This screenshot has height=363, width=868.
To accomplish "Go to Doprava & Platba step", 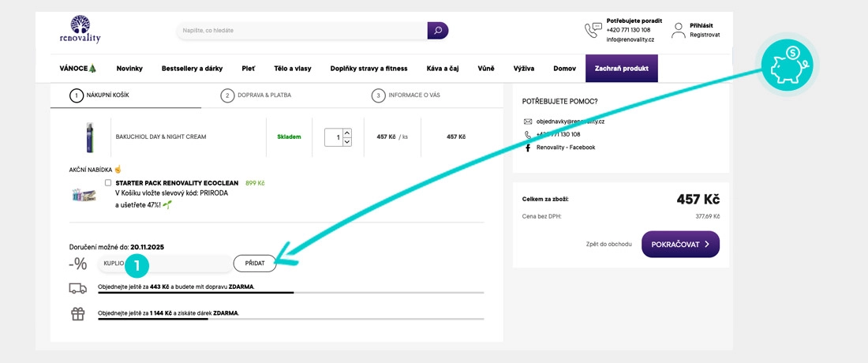I will [257, 95].
